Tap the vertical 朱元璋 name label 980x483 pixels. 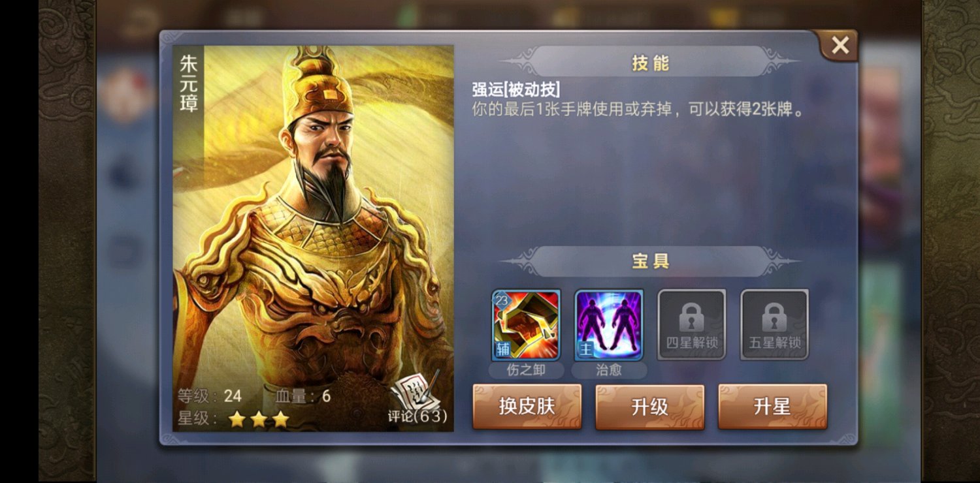pos(189,84)
